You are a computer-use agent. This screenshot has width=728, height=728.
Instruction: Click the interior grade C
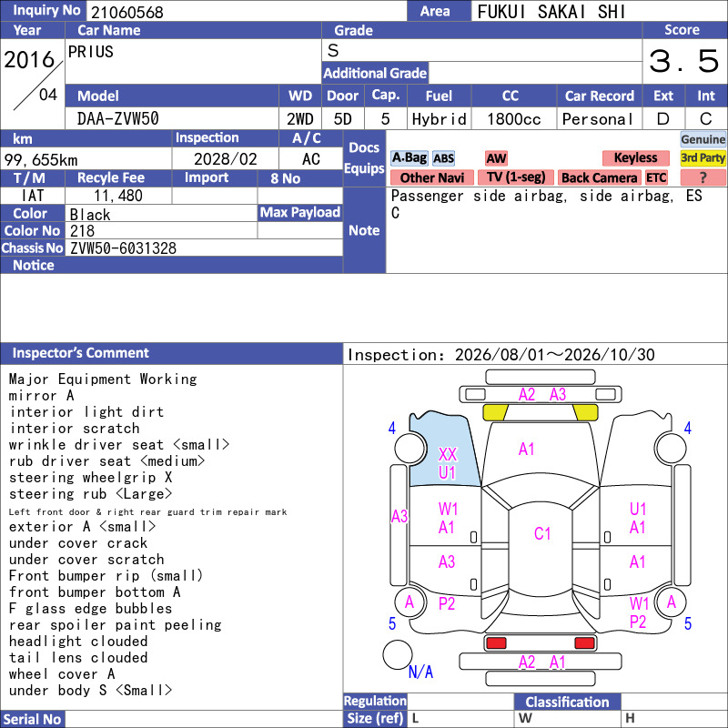coord(706,119)
